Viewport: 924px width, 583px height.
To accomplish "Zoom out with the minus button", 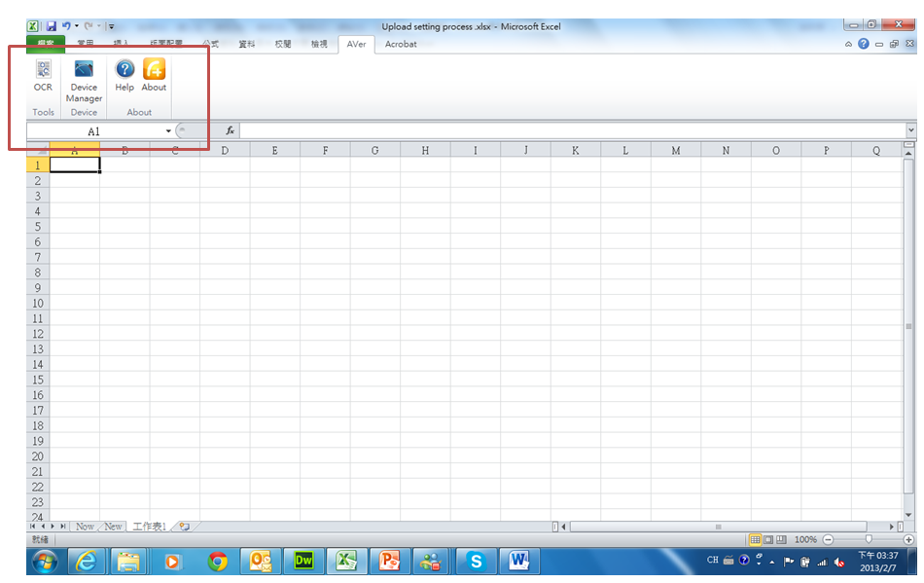I will [828, 539].
